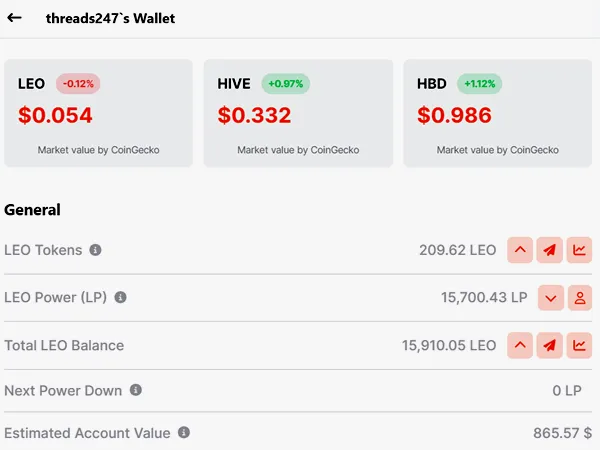The image size is (600, 450).
Task: Open the LEO price card
Action: click(98, 113)
